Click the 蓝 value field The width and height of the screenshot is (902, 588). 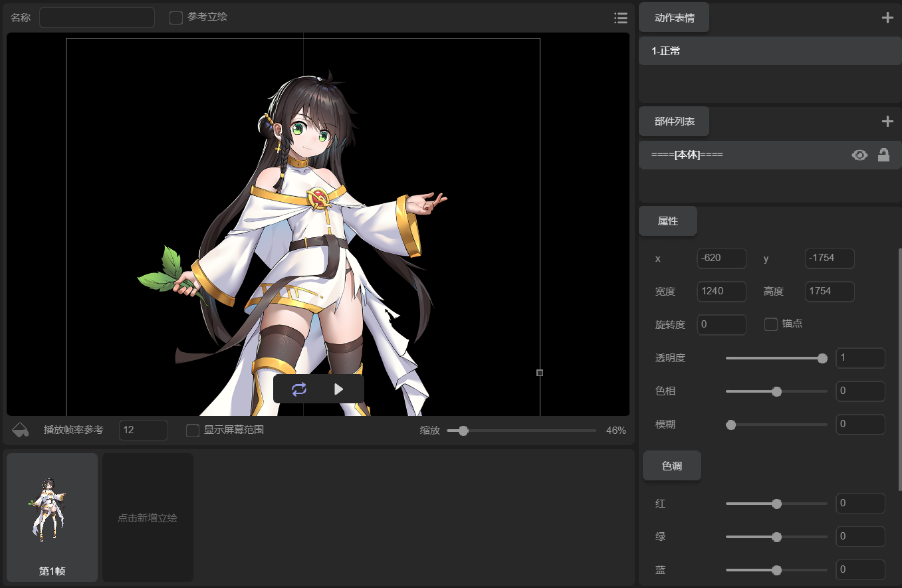(x=860, y=570)
